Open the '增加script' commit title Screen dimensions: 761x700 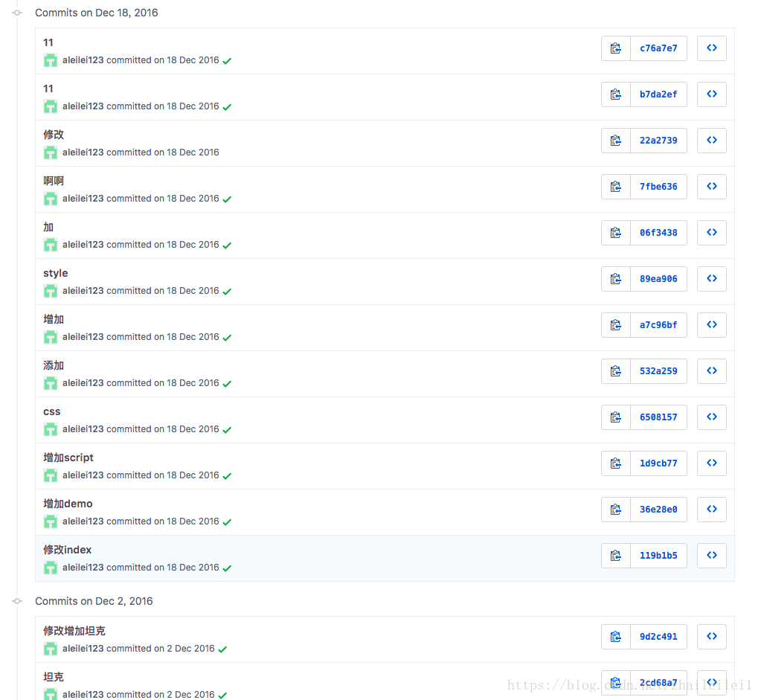click(x=68, y=457)
